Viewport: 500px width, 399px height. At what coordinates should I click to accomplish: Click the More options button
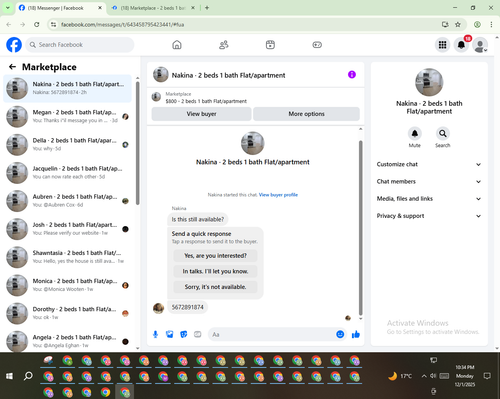(306, 114)
